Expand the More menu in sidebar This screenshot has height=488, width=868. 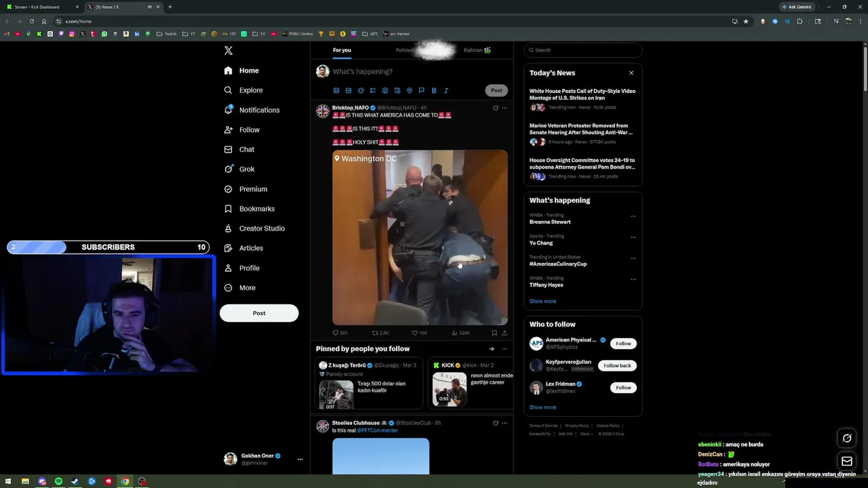click(239, 287)
